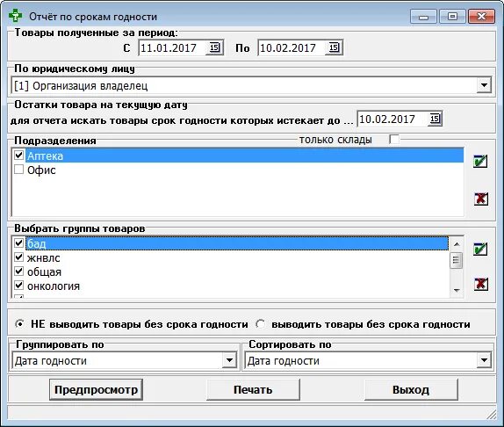Select the Аптека row in departments
Image resolution: width=504 pixels, height=427 pixels.
tap(238, 156)
